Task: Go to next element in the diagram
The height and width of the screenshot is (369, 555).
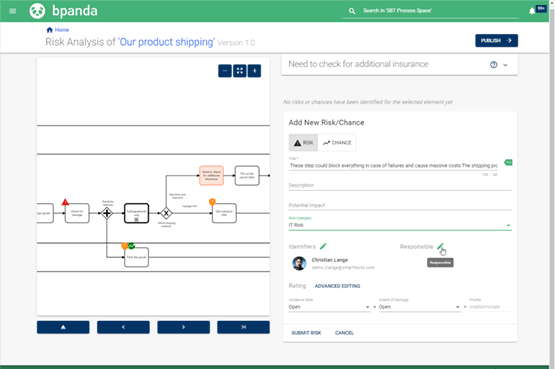Action: pos(183,327)
